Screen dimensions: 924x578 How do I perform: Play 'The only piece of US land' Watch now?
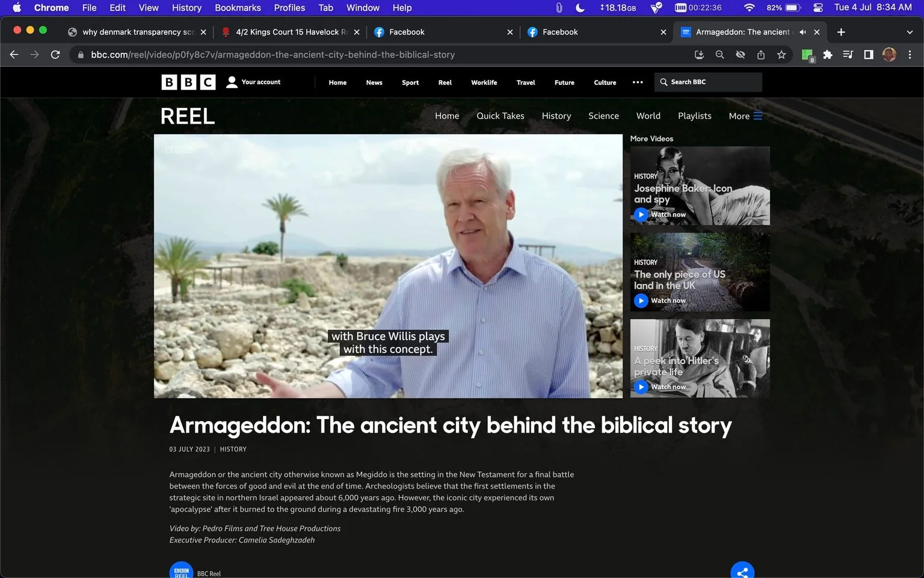pyautogui.click(x=660, y=300)
